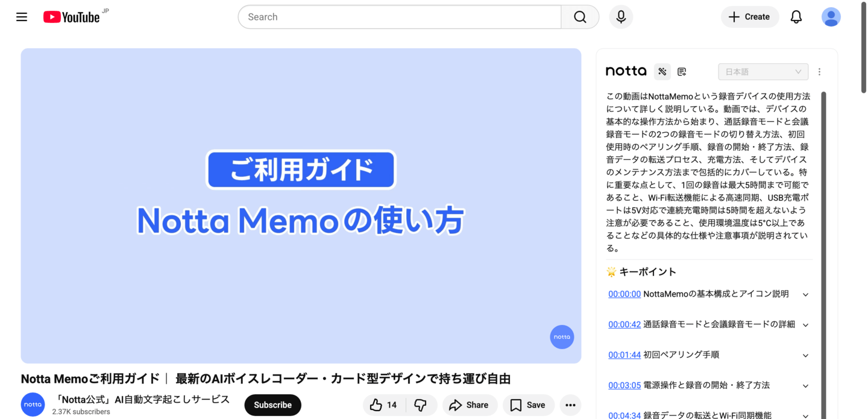
Task: Click the Create button
Action: (749, 17)
